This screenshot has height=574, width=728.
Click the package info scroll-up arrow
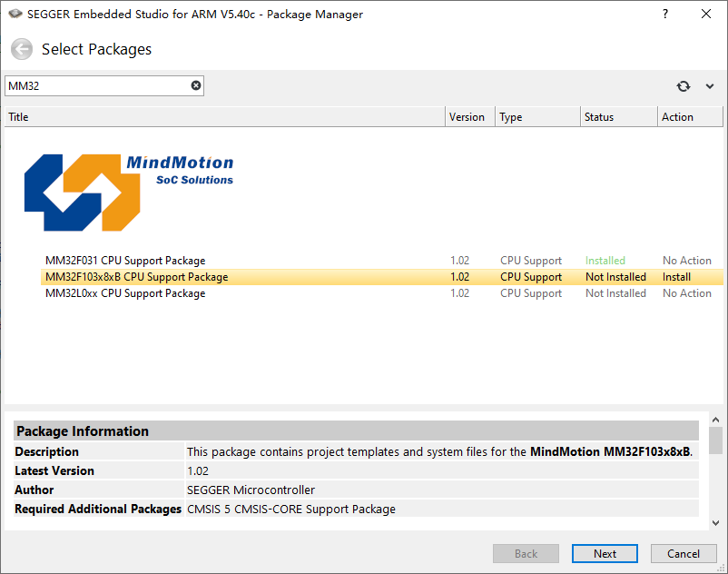(715, 420)
